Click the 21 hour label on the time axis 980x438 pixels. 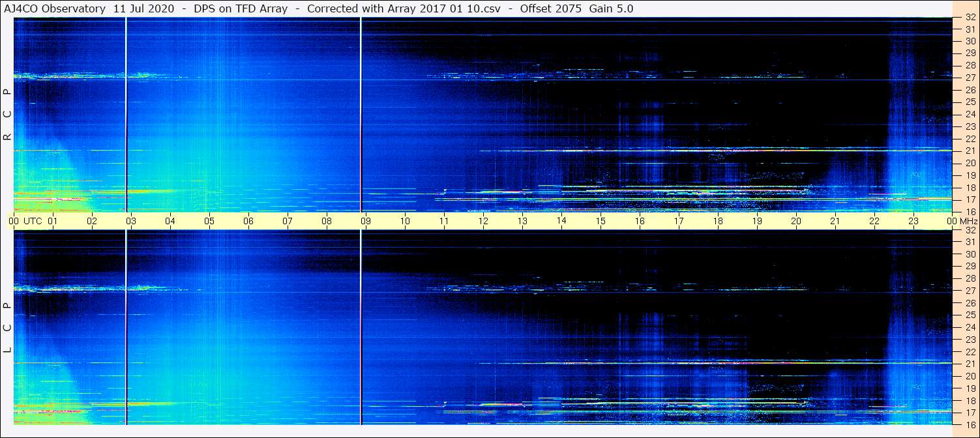(835, 221)
